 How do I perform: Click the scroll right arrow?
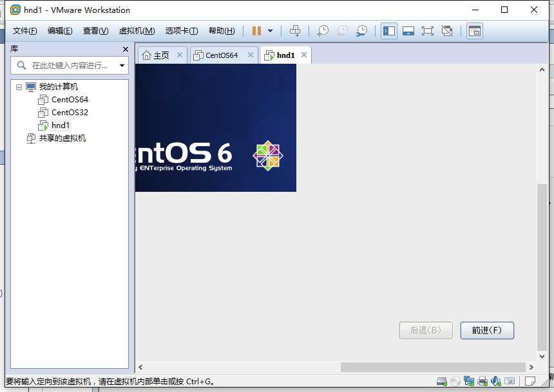point(531,367)
